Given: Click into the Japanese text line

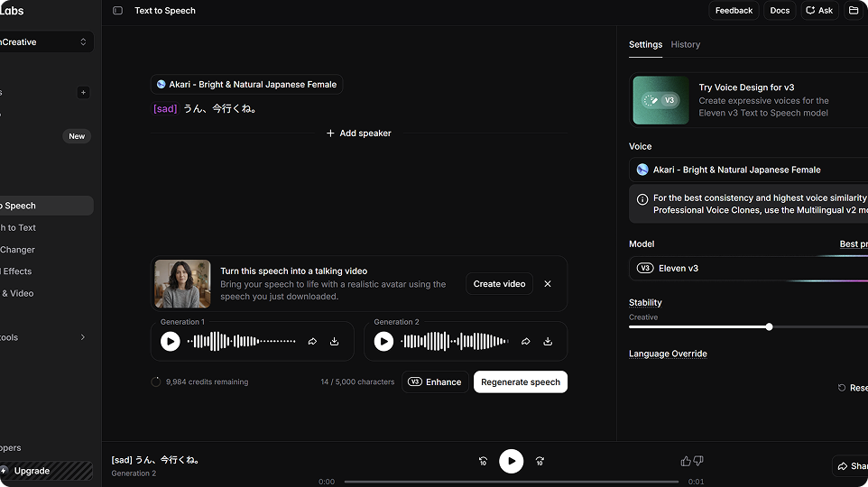Looking at the screenshot, I should tap(220, 108).
